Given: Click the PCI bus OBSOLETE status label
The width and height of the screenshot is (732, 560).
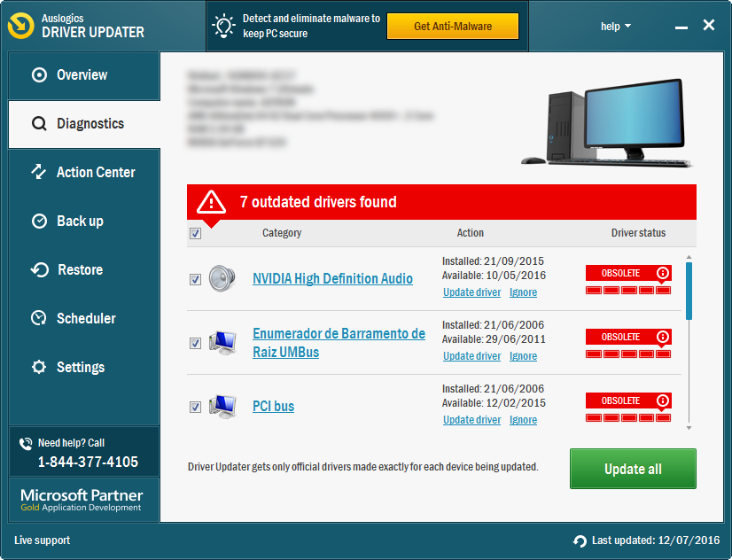Looking at the screenshot, I should coord(620,401).
